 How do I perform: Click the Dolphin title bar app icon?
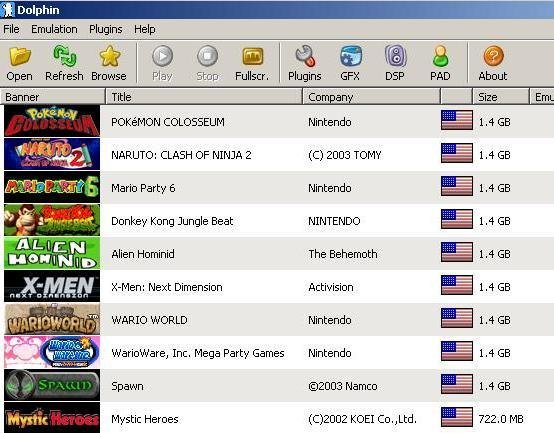[7, 10]
